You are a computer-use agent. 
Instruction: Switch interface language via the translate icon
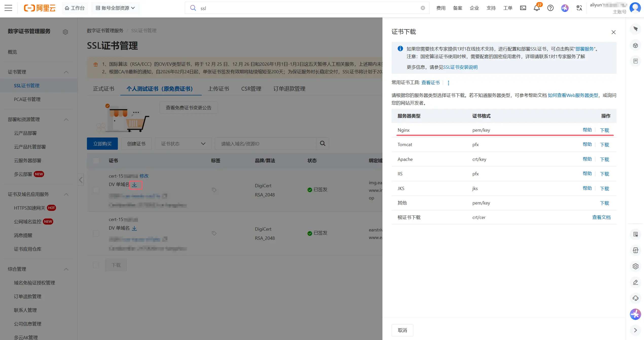pyautogui.click(x=579, y=8)
